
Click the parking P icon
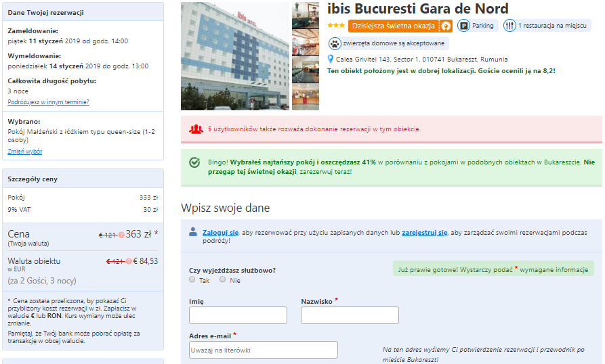click(x=463, y=26)
